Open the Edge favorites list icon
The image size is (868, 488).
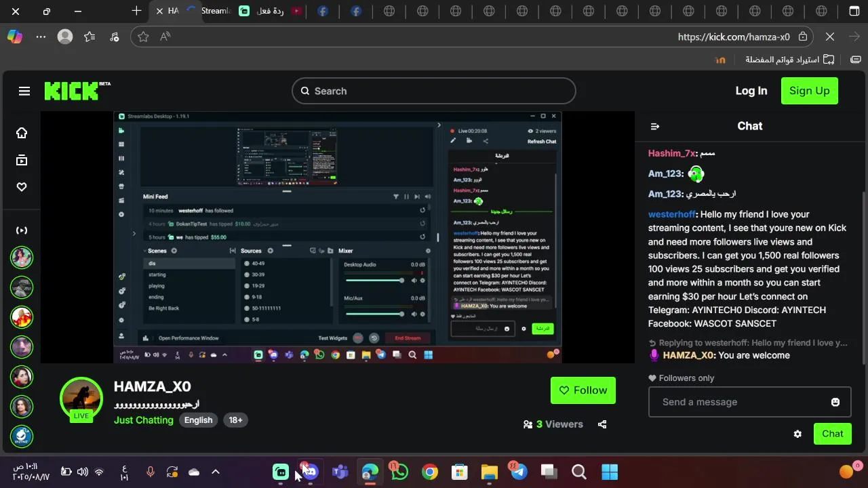pyautogui.click(x=90, y=37)
